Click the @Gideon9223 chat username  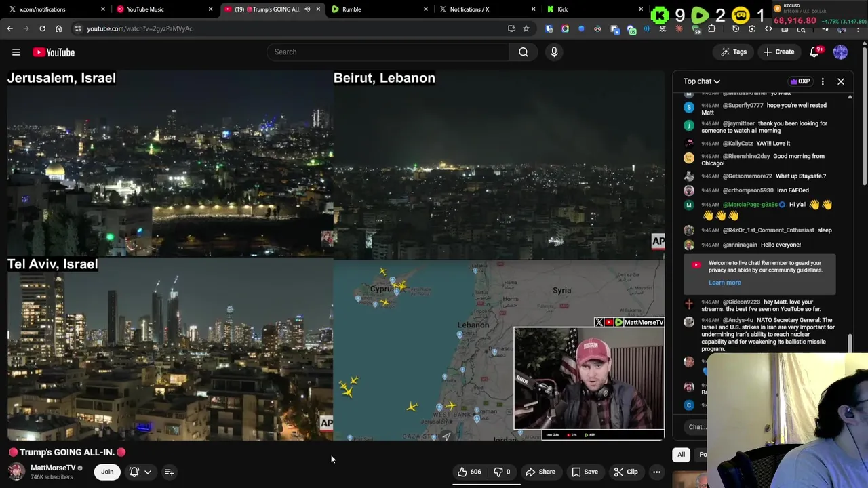741,302
